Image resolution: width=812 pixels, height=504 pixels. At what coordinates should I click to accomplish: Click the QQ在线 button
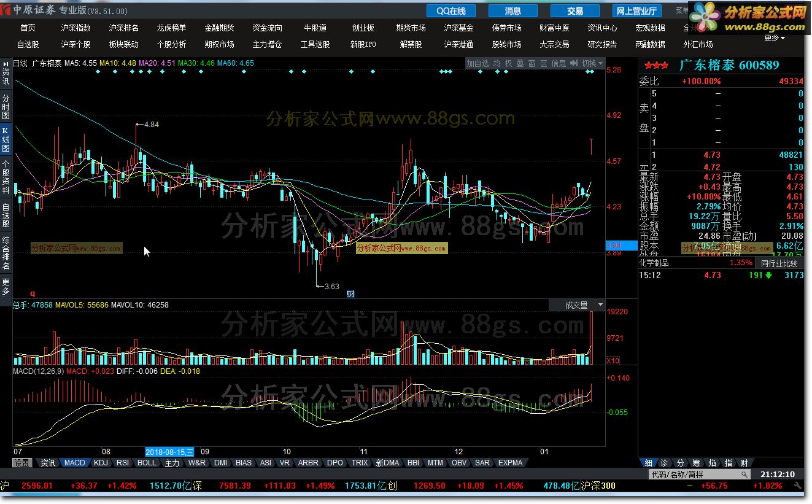pos(451,11)
